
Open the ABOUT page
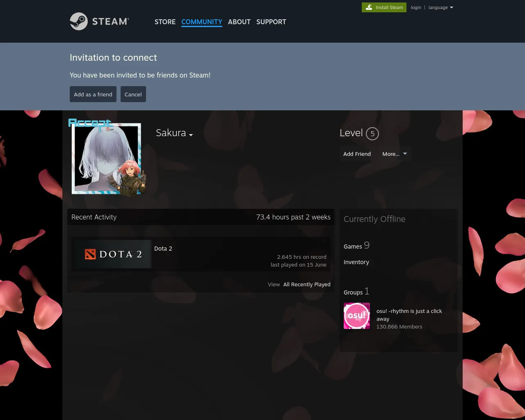click(x=239, y=22)
